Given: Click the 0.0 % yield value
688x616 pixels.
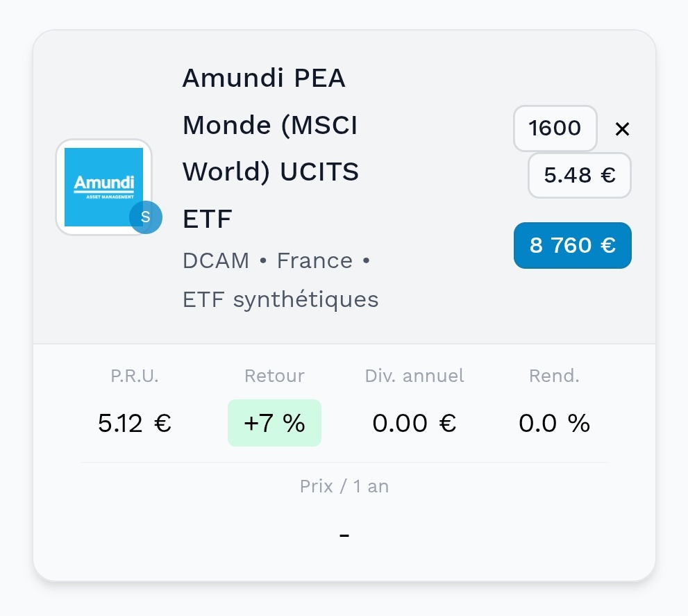Looking at the screenshot, I should point(554,423).
